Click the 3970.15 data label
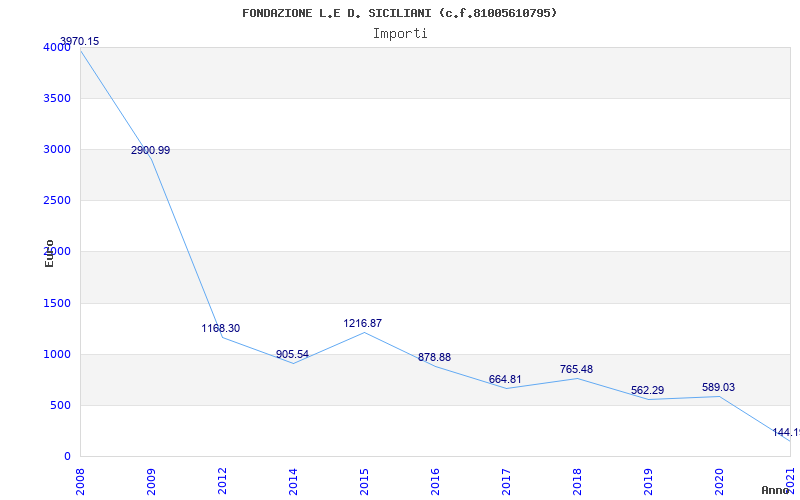 (80, 41)
